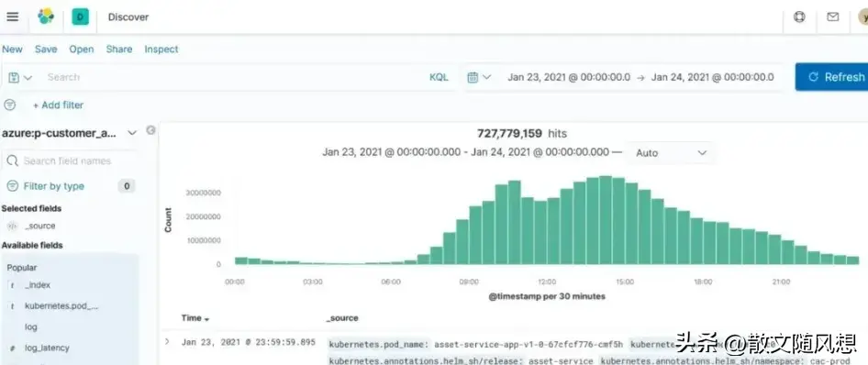
Task: Click the _source column header
Action: [342, 318]
